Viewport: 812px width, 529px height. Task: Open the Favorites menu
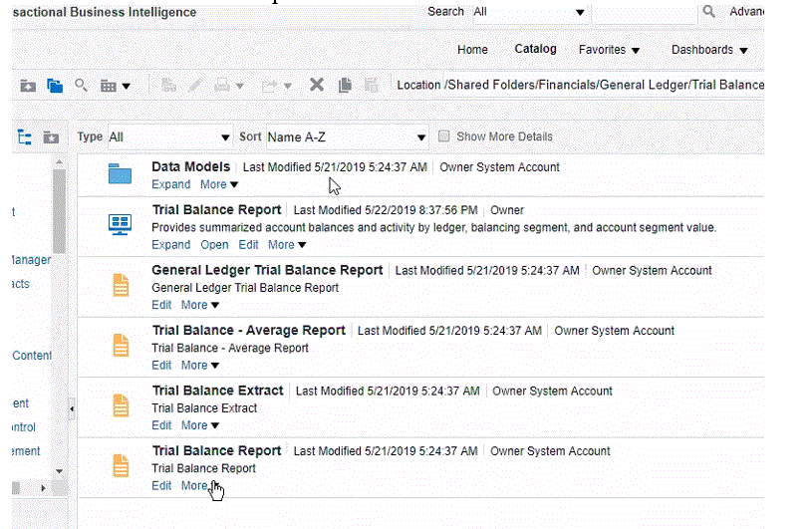point(609,50)
